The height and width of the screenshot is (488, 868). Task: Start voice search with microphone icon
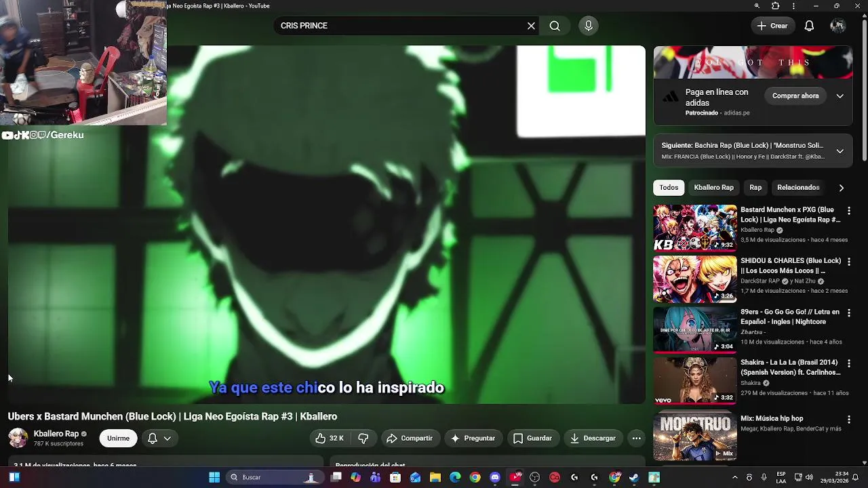[589, 26]
